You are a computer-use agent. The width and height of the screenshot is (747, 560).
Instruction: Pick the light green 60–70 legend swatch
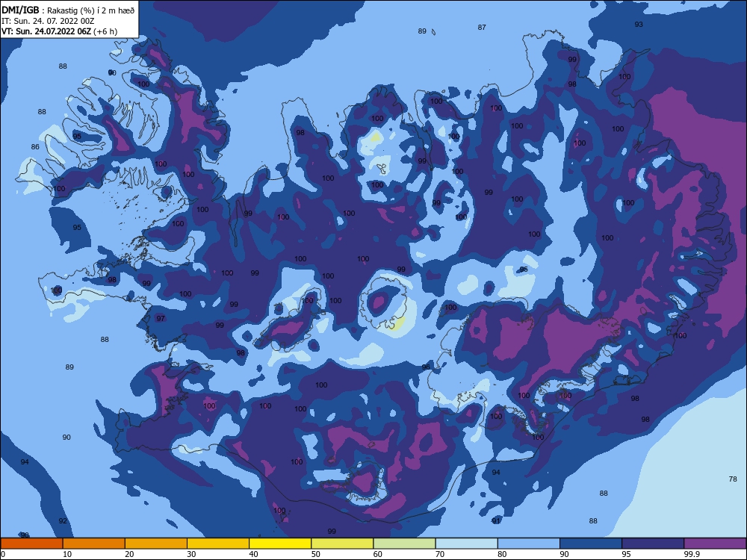pos(404,544)
